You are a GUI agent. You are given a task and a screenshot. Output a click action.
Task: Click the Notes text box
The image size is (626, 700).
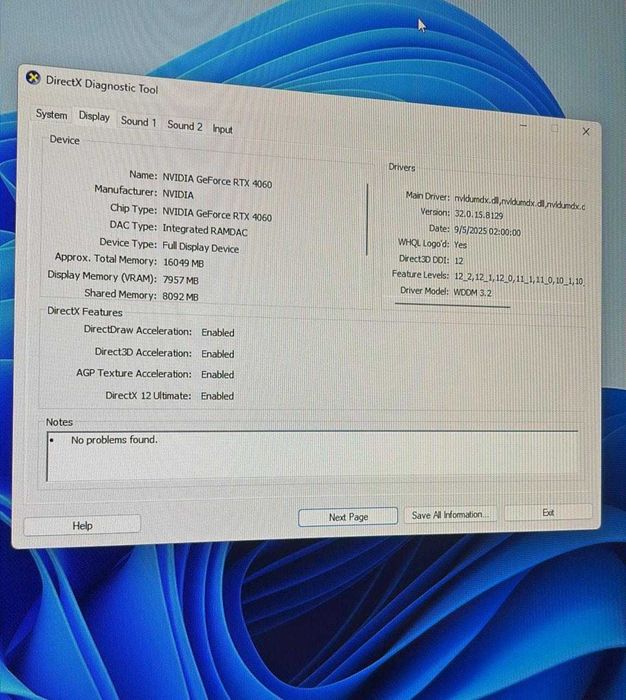312,456
